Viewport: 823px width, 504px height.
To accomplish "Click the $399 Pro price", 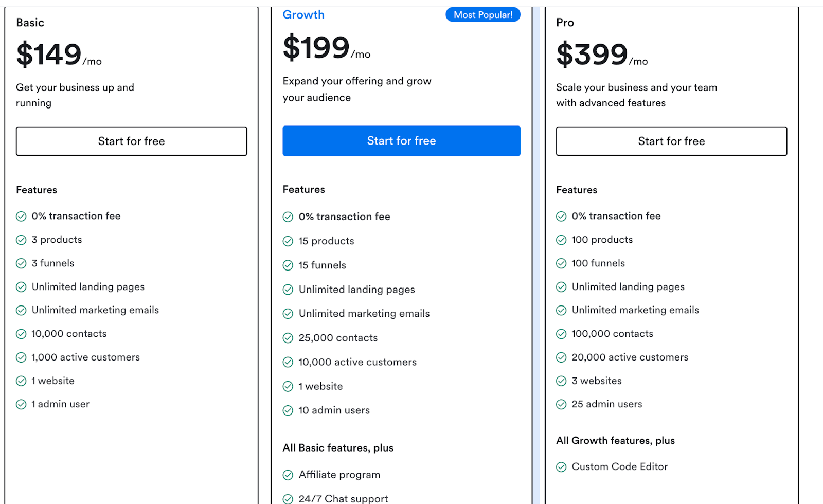I will point(592,55).
